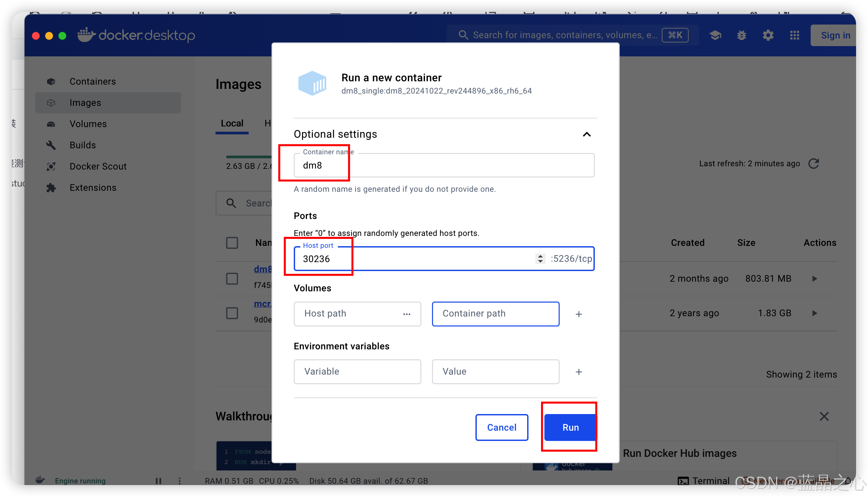Click the status bar whale icon
The width and height of the screenshot is (868, 497).
tap(40, 480)
